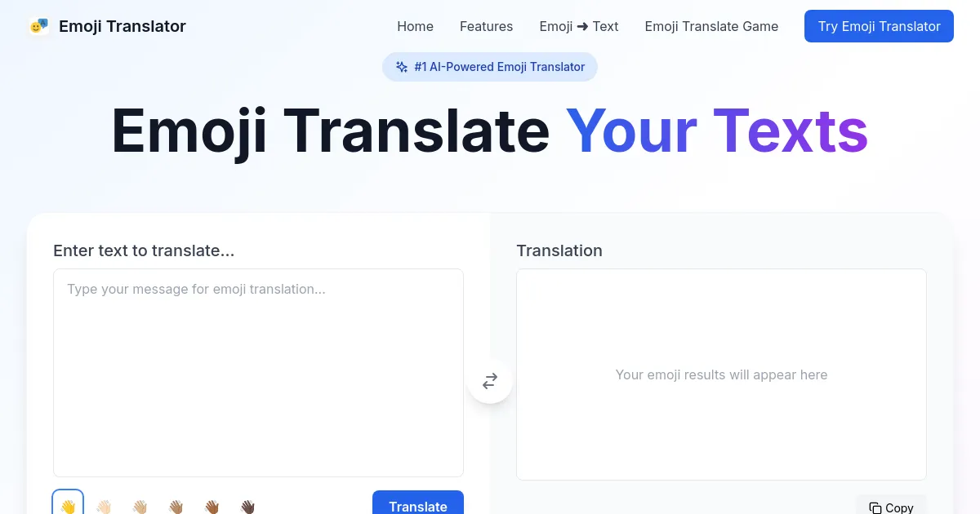Screen dimensions: 980x514
Task: Click the Try Emoji Translator button
Action: pyautogui.click(x=879, y=26)
